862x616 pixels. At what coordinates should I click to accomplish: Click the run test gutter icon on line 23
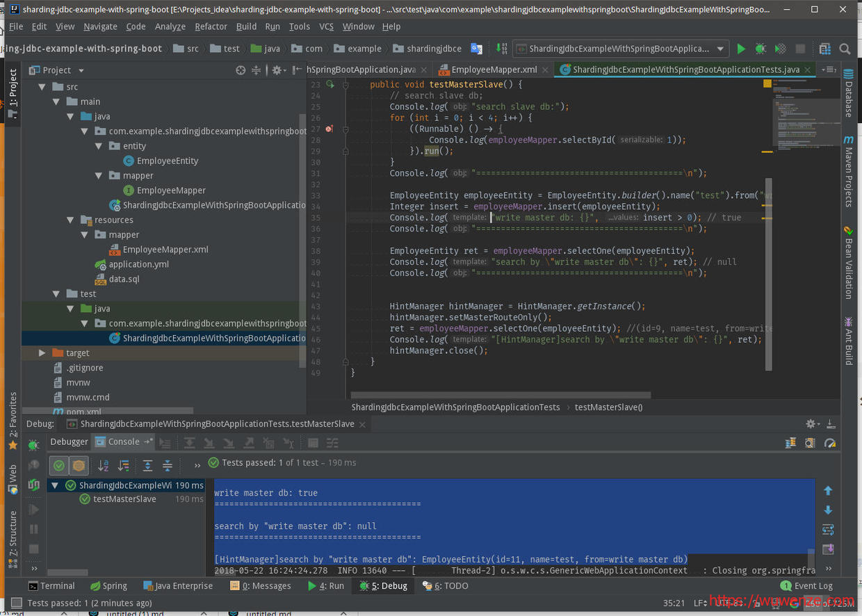click(x=331, y=84)
